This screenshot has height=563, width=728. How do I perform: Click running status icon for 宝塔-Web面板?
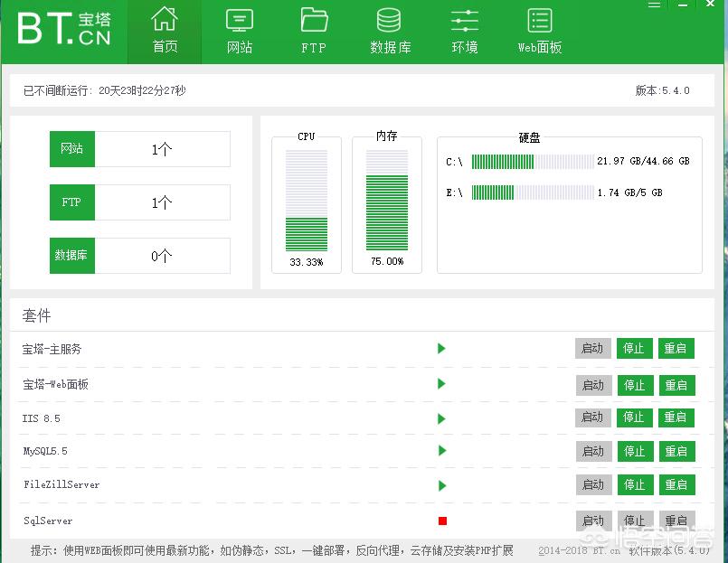tap(441, 384)
